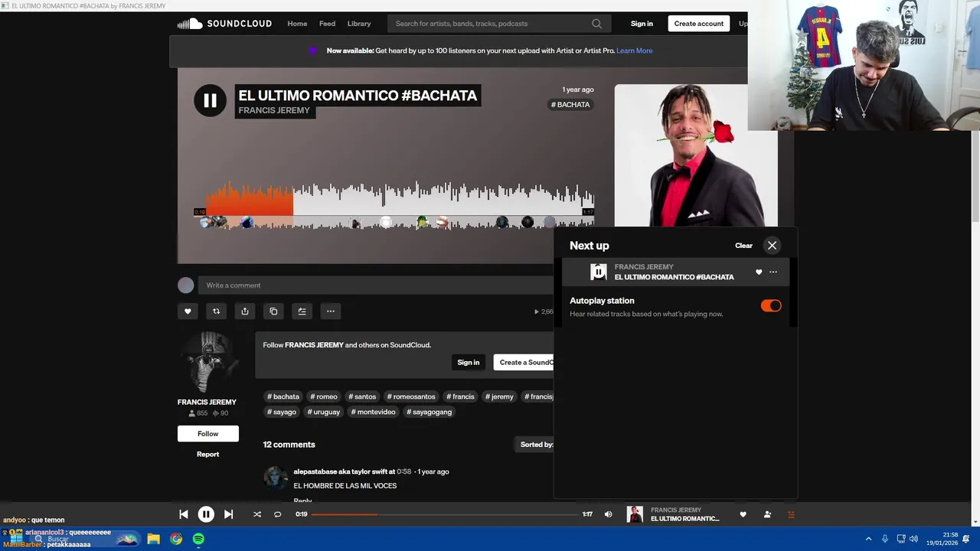This screenshot has width=980, height=551.
Task: Select the # bachata tag chip
Action: pos(283,396)
